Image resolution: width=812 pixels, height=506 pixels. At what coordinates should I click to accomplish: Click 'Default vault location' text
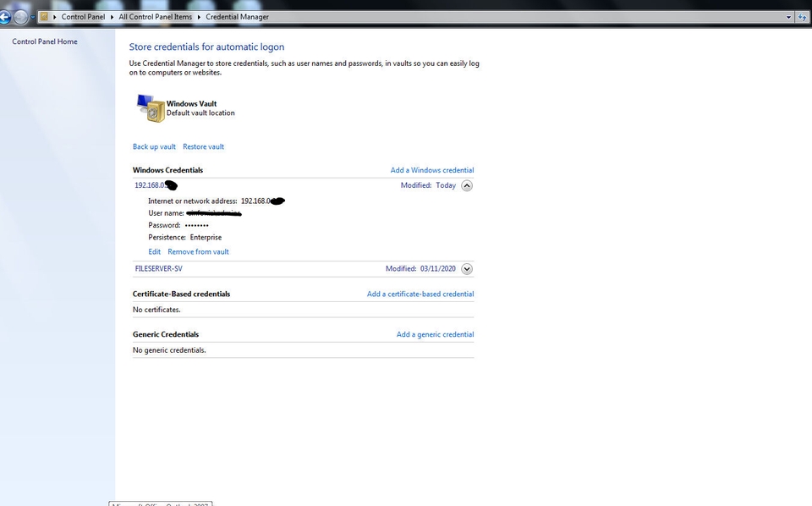(200, 113)
